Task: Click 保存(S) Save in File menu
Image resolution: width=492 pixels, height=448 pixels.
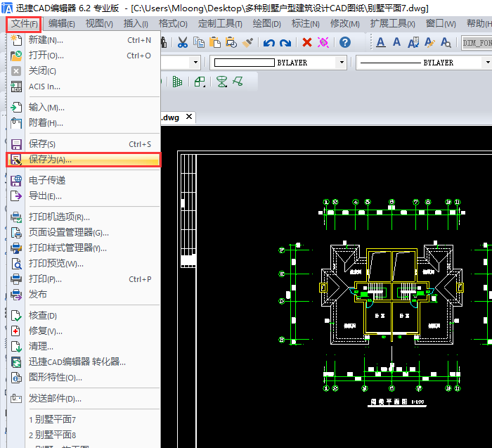Action: 84,144
